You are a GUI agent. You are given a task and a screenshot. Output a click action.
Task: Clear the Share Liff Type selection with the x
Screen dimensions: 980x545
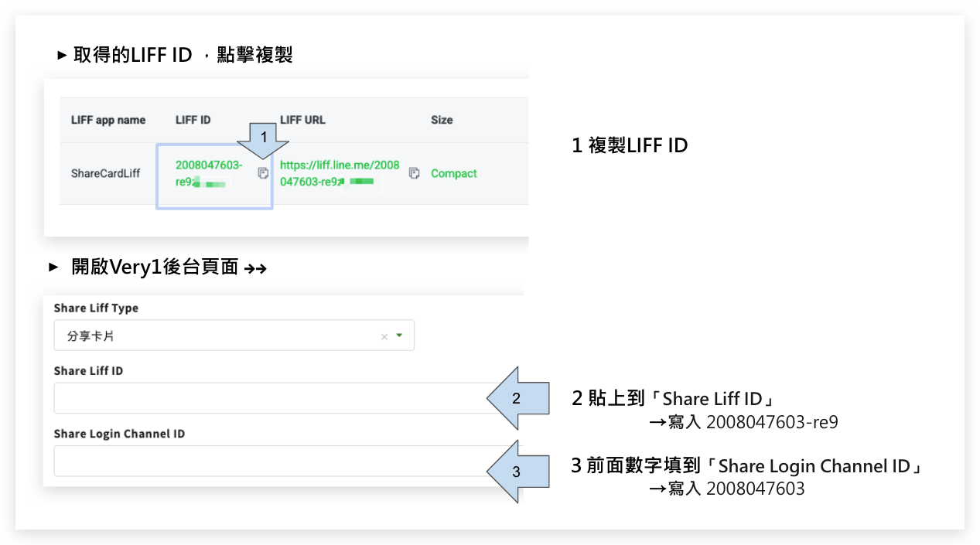[x=384, y=337]
